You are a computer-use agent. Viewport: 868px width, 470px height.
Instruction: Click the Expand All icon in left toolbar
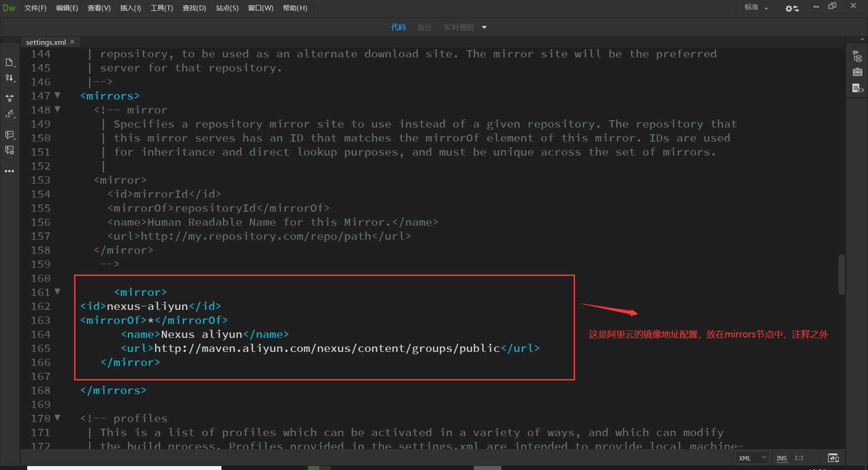point(9,98)
